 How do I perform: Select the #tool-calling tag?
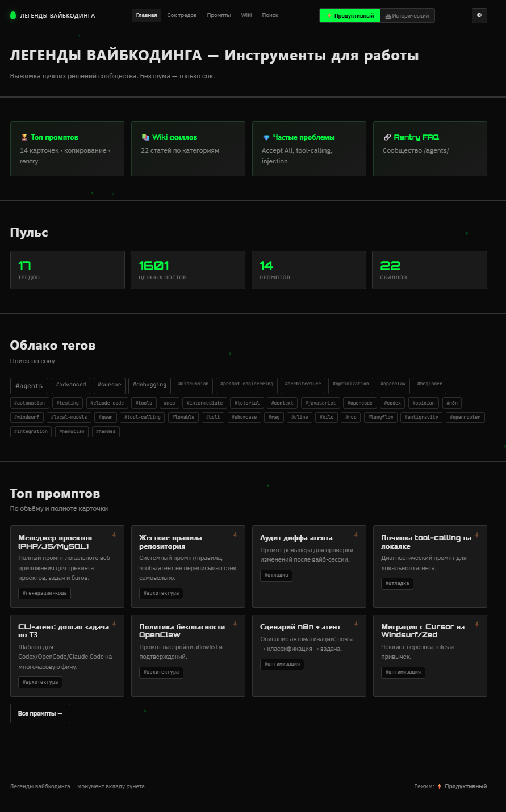pyautogui.click(x=143, y=417)
